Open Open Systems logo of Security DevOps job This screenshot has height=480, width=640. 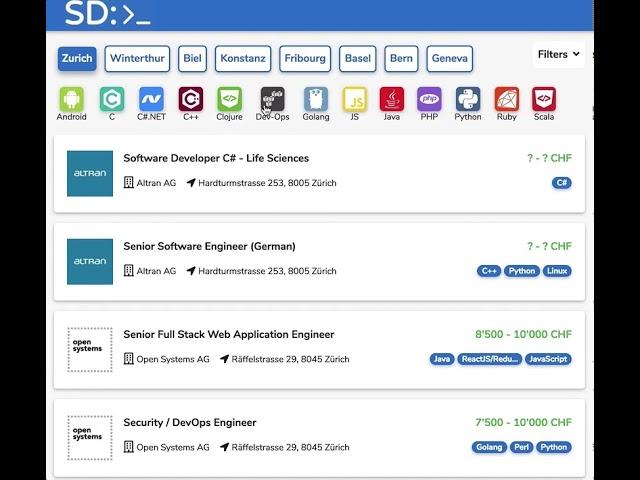90,438
